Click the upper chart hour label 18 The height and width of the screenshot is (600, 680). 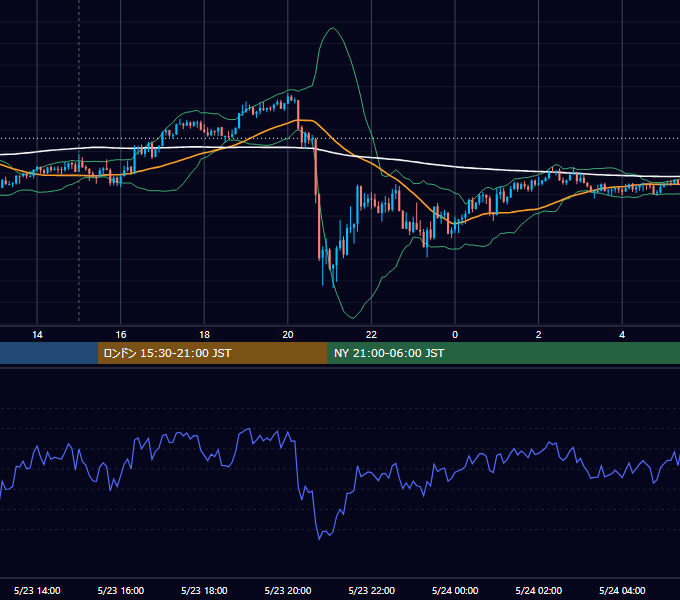coord(204,335)
